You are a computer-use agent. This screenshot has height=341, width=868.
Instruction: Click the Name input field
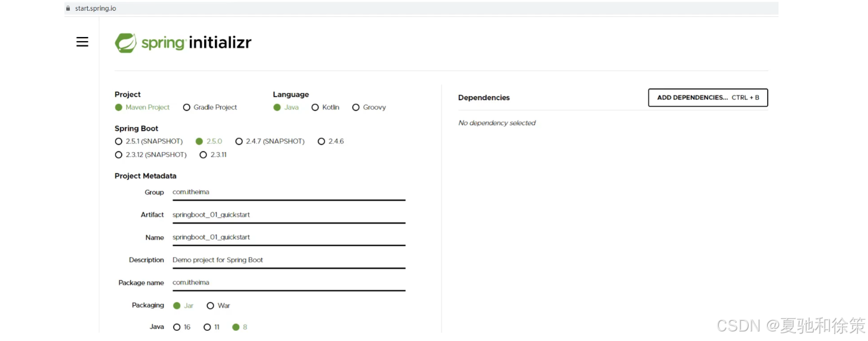point(289,238)
